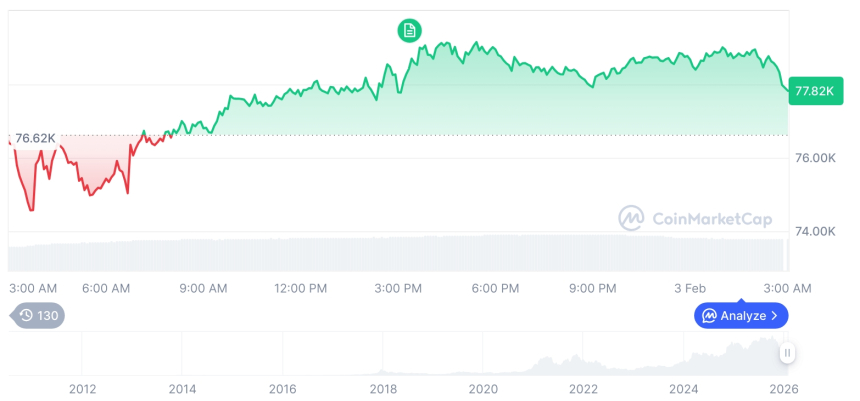Click the CoinMarketCap logo icon in Analyze button
860x401 pixels.
click(709, 316)
